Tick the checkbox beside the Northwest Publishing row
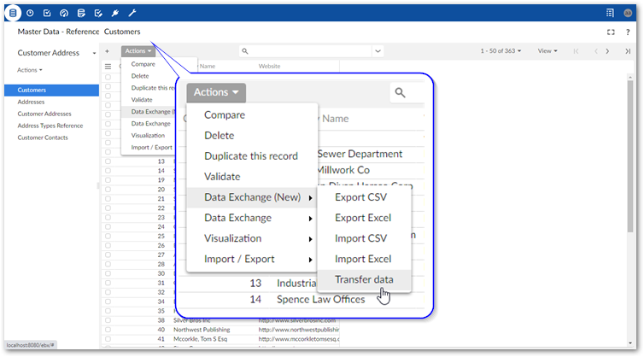The width and height of the screenshot is (644, 357). click(108, 329)
